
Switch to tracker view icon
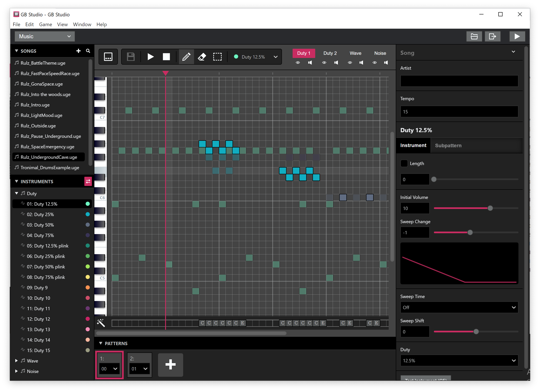click(108, 57)
